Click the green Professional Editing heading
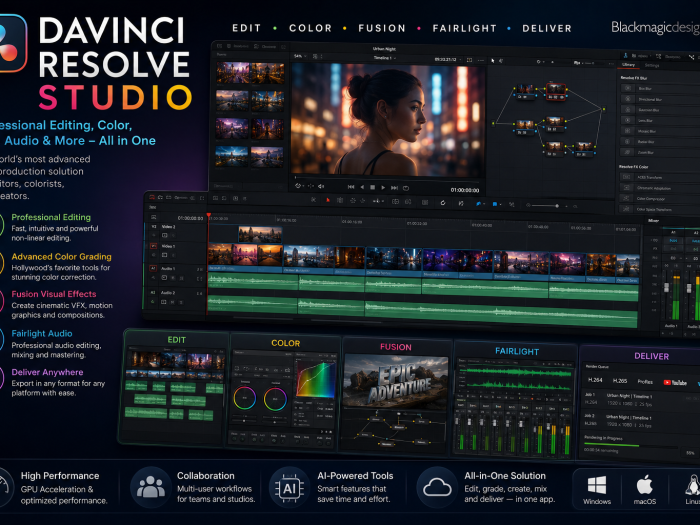The height and width of the screenshot is (525, 700). 51,217
